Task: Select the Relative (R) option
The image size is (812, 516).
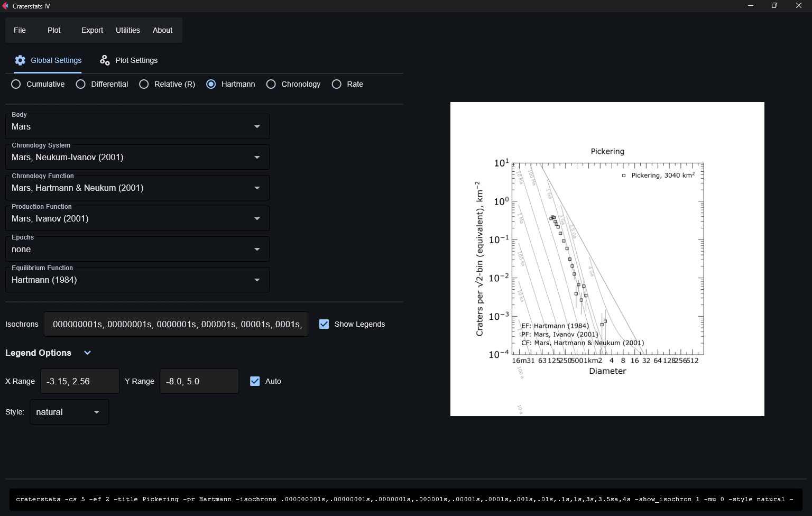Action: click(143, 84)
